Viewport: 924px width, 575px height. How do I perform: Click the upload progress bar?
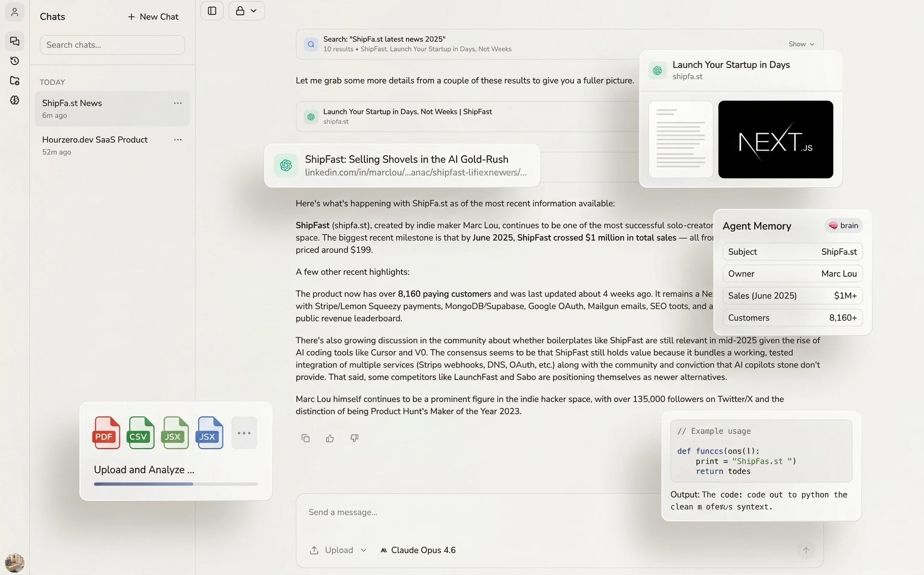tap(176, 484)
